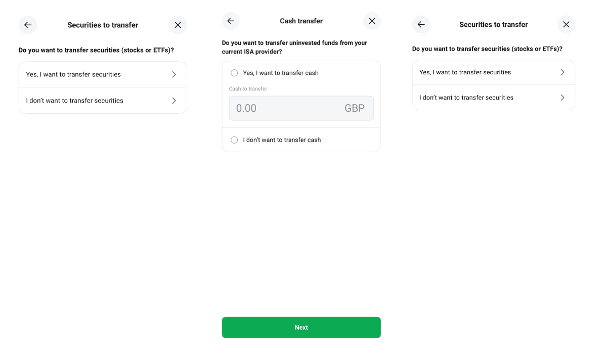Close the Cash transfer screen with X
The image size is (608, 364).
point(372,21)
